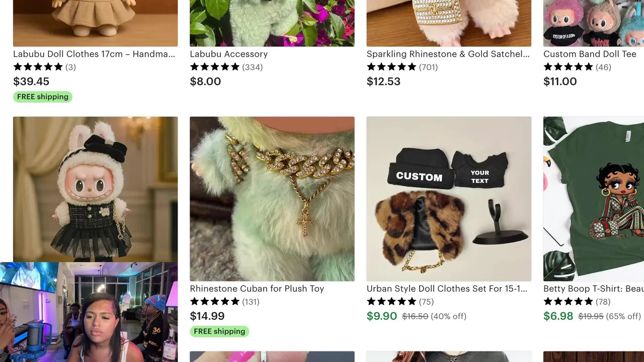Image resolution: width=644 pixels, height=362 pixels.
Task: Click the star rating with 701 reviews
Action: point(402,67)
